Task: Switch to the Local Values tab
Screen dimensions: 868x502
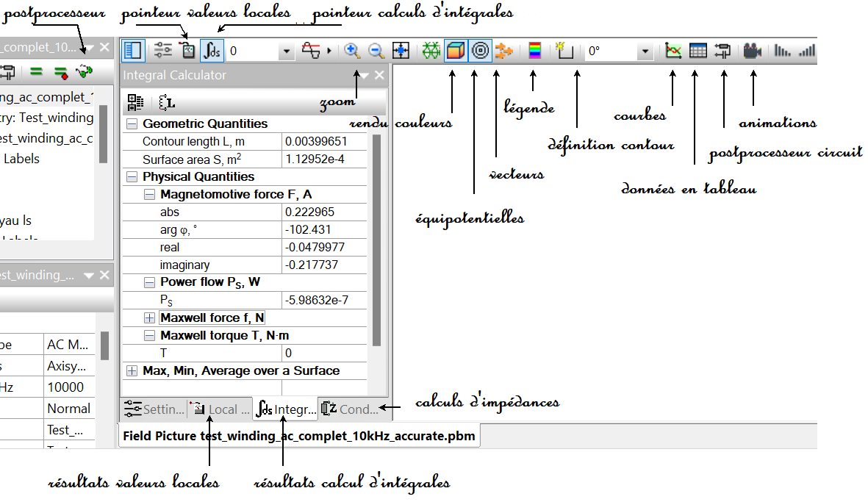Action: point(220,409)
